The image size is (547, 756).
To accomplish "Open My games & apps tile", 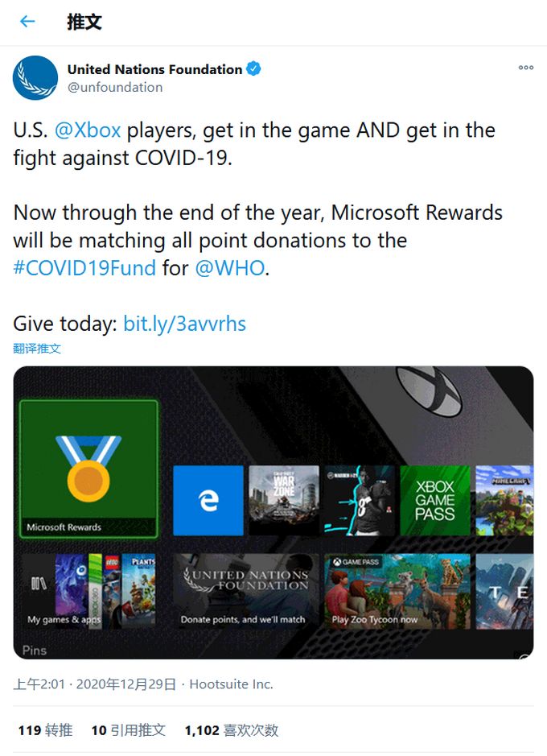I will (x=88, y=591).
